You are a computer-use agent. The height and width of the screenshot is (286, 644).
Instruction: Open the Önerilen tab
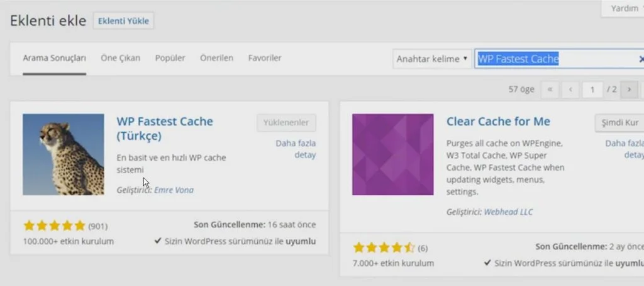point(216,58)
